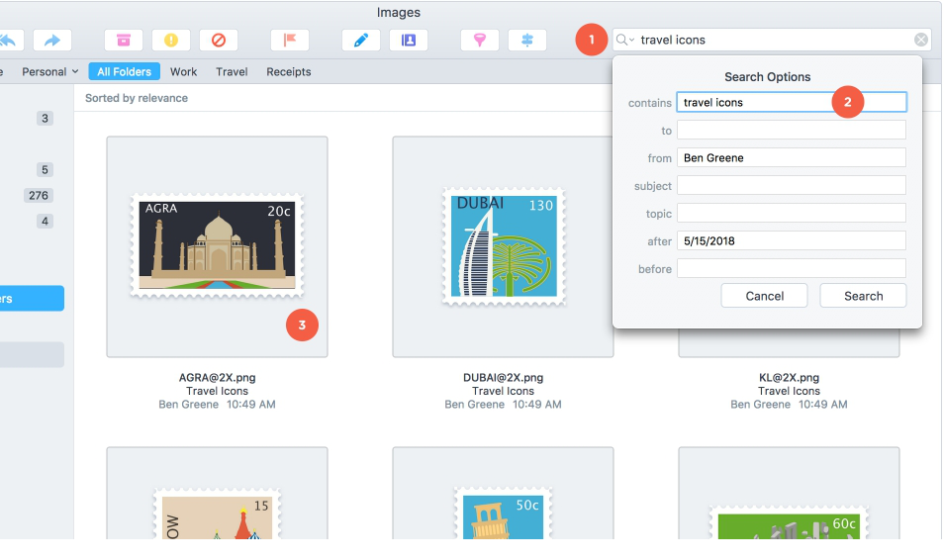This screenshot has width=944, height=560.
Task: Click the Sorted by relevance label
Action: coord(137,98)
